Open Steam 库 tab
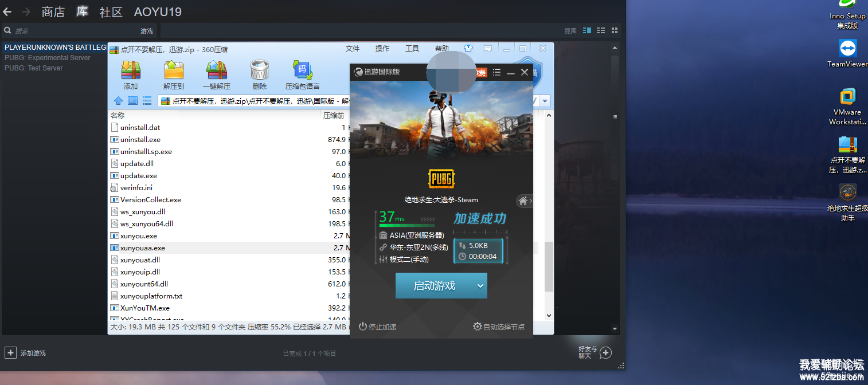This screenshot has height=385, width=868. tap(82, 11)
